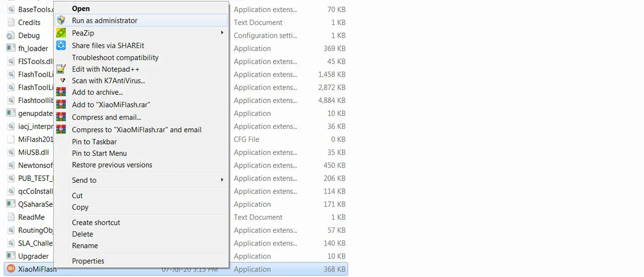Click the XiaoMiFlash orange Mi file icon
The width and height of the screenshot is (644, 277).
coord(11,269)
